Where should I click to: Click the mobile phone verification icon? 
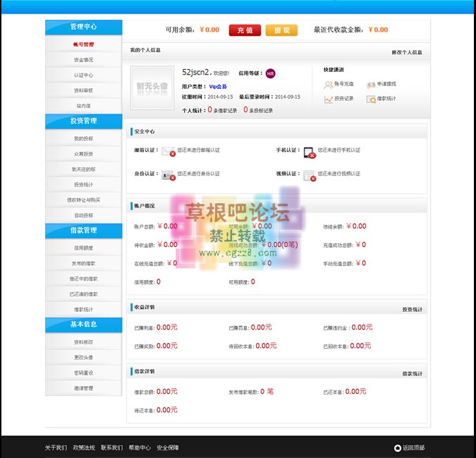pyautogui.click(x=309, y=151)
